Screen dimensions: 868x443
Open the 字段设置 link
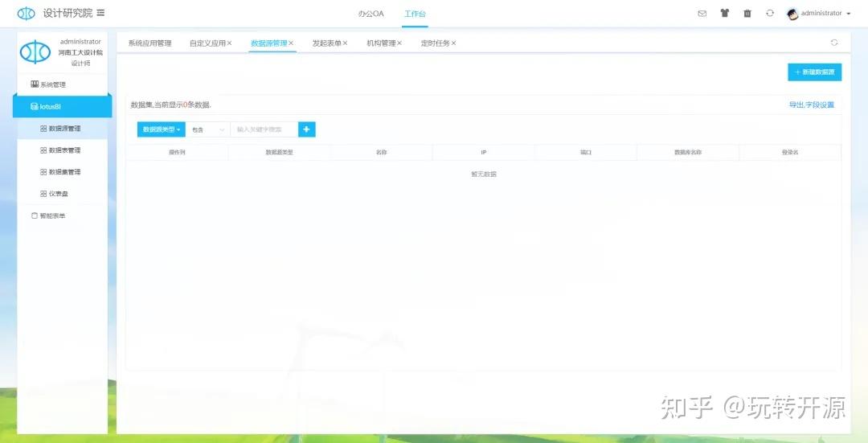coord(821,105)
